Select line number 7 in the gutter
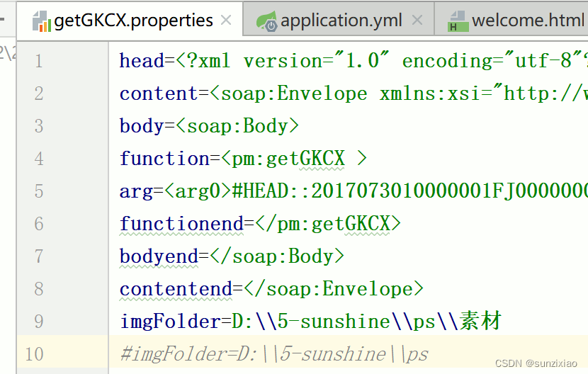Image resolution: width=588 pixels, height=374 pixels. point(39,256)
